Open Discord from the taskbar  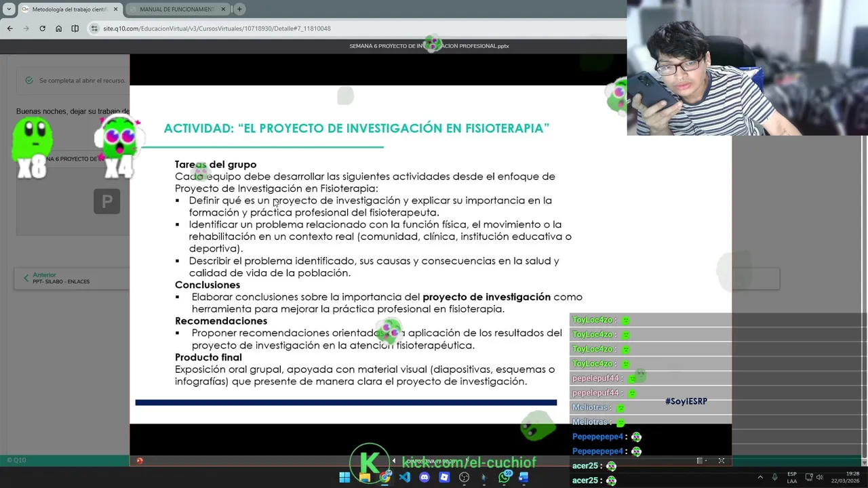(x=425, y=477)
